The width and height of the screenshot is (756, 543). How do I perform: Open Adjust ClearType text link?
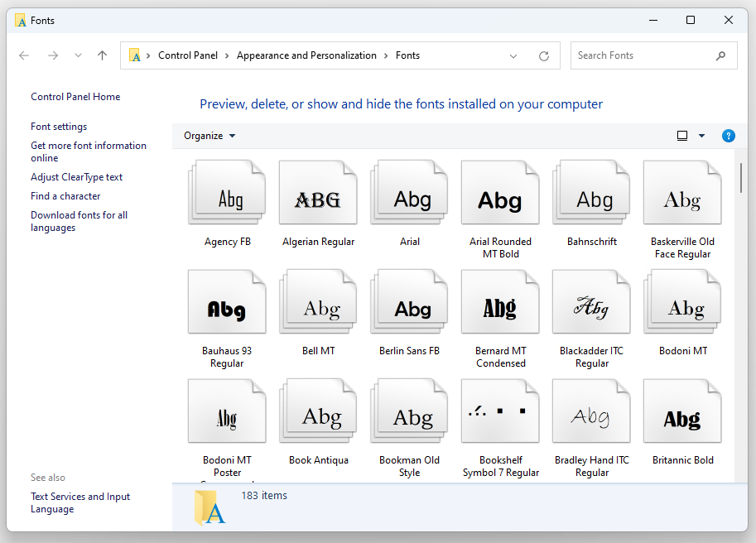tap(77, 177)
